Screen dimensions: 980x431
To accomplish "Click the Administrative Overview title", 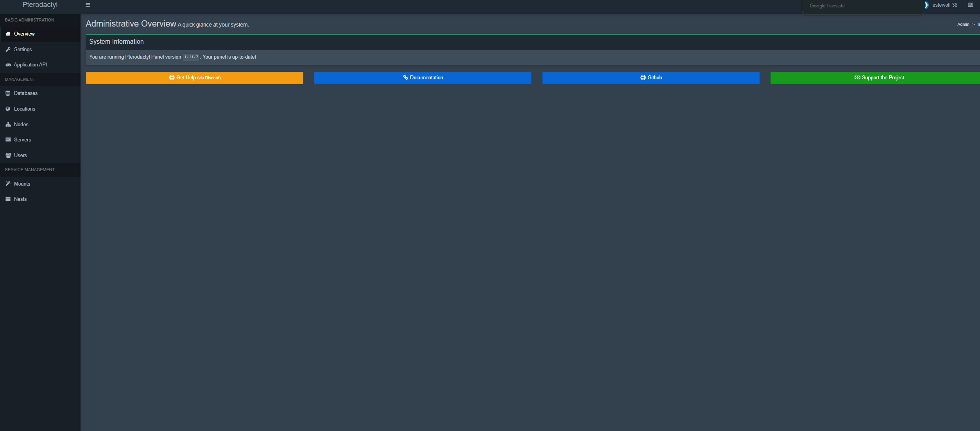I will [x=131, y=24].
